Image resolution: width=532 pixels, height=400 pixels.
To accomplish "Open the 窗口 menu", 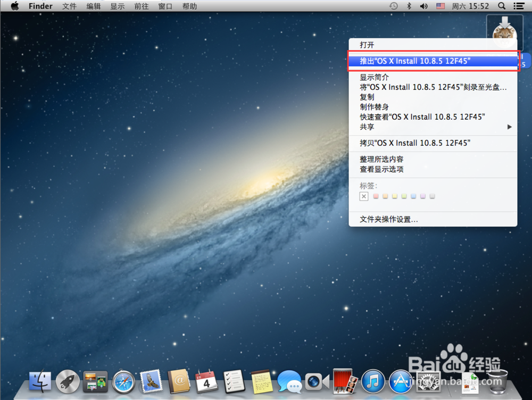I will point(165,6).
